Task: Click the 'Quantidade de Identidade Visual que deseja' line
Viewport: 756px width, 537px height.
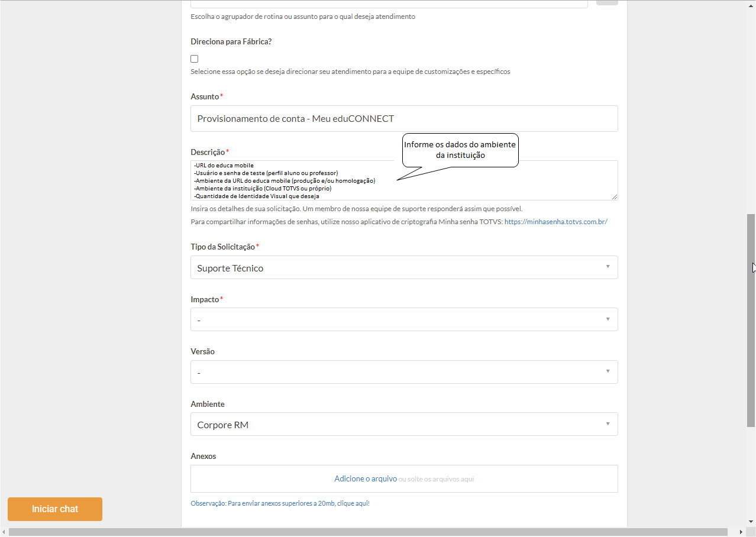Action: [257, 196]
